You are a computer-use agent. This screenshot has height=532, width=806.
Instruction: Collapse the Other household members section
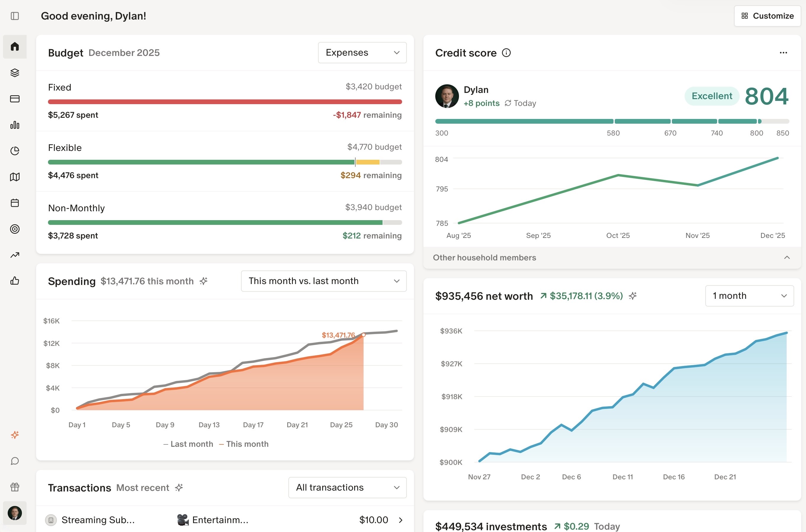pyautogui.click(x=787, y=258)
